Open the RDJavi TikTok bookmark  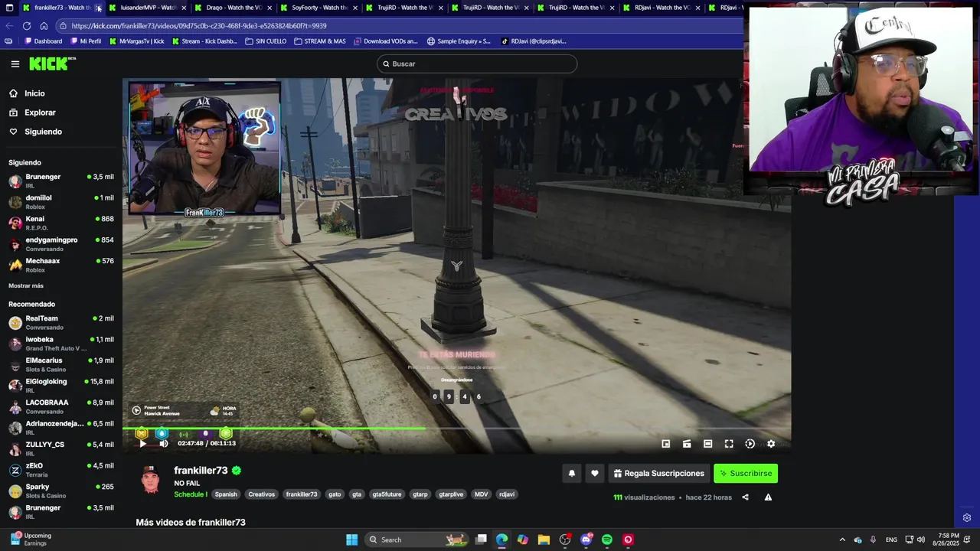tap(534, 41)
